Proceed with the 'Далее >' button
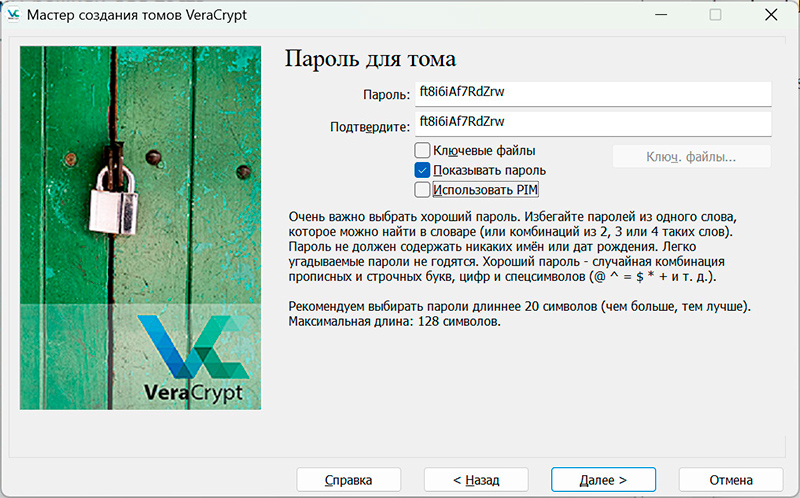Screen dimensions: 800x498 point(603,479)
